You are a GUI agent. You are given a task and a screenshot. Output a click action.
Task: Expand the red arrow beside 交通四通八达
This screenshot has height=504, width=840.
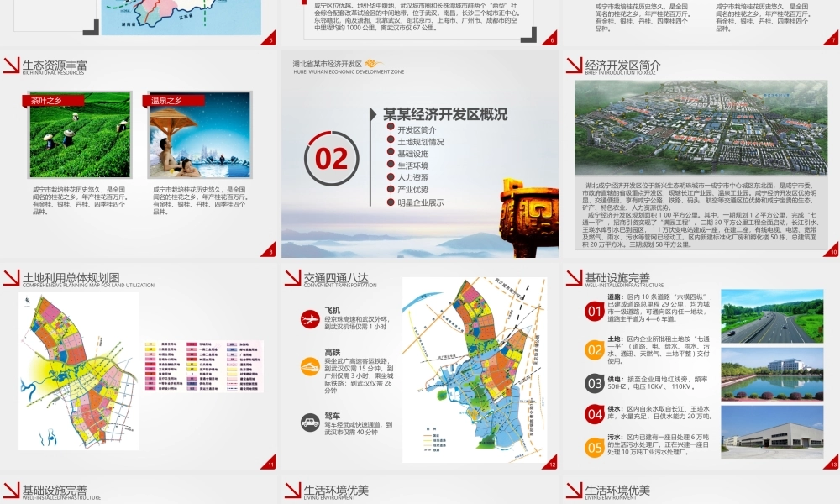(292, 279)
